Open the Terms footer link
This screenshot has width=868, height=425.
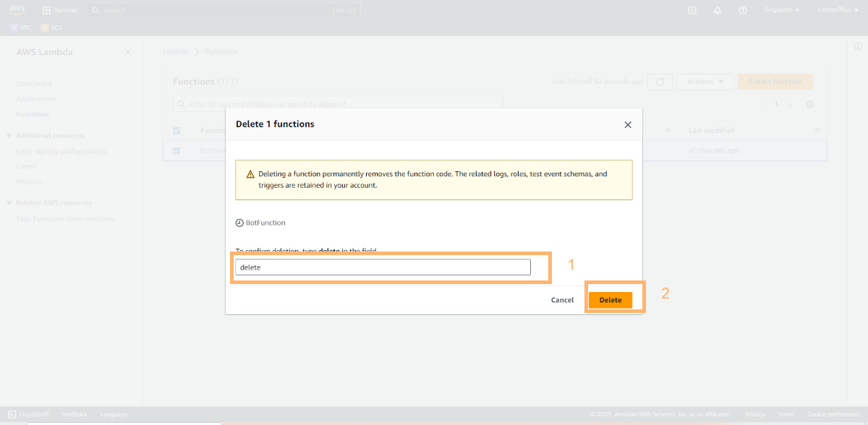pyautogui.click(x=786, y=414)
